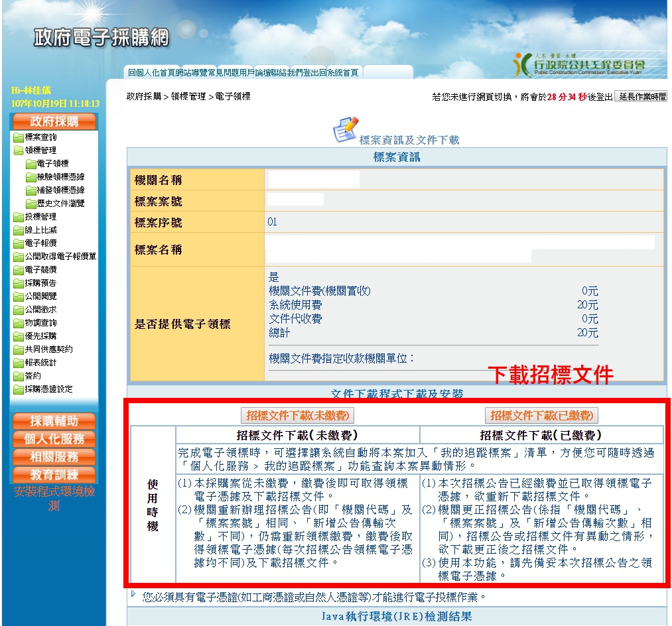Click 採購憑證設定 label in sidebar

49,389
